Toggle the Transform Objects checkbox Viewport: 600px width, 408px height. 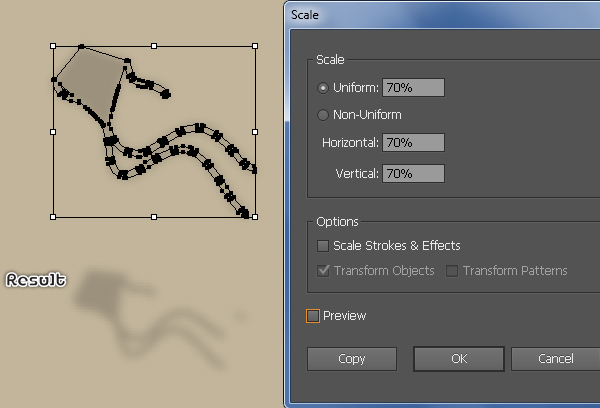pos(323,271)
